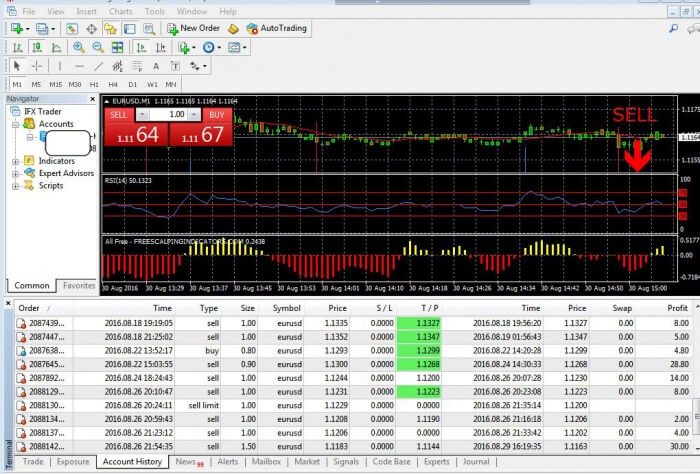700x474 pixels.
Task: Open the Favorites tab in Navigator
Action: coord(79,286)
